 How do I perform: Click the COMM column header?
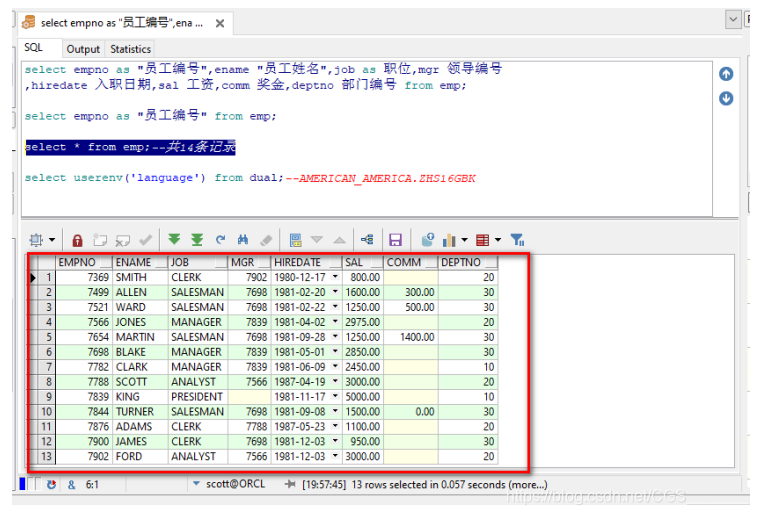point(411,262)
